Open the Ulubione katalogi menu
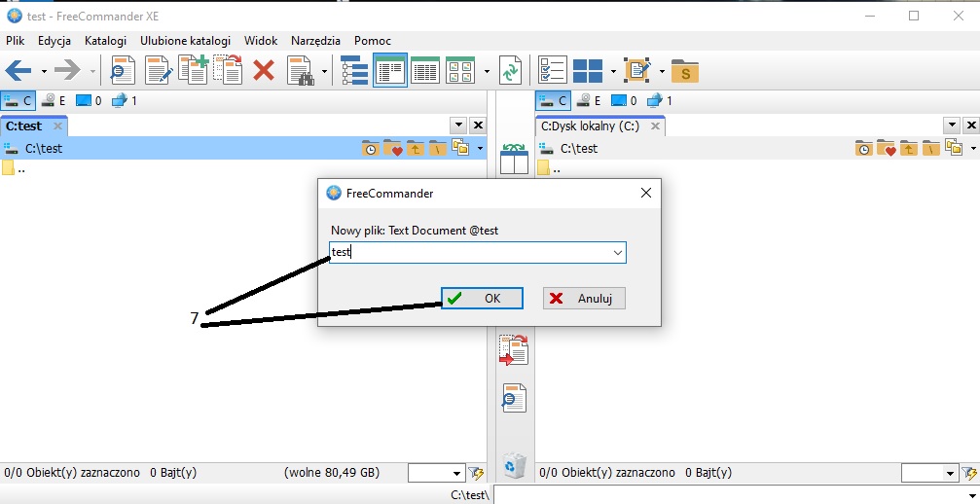This screenshot has width=980, height=504. (x=185, y=41)
